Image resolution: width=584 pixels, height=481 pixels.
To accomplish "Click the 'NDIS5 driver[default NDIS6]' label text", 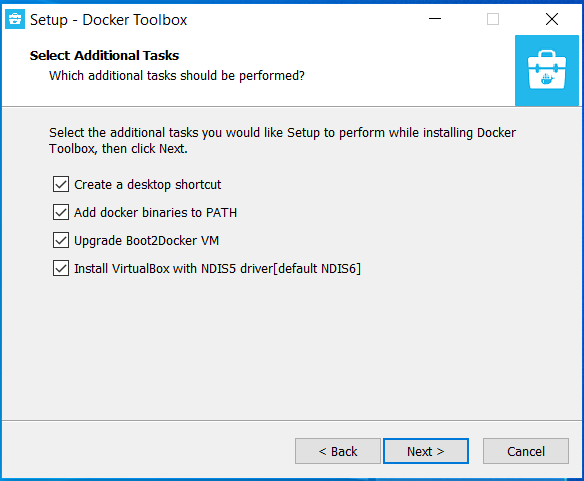I will click(281, 269).
